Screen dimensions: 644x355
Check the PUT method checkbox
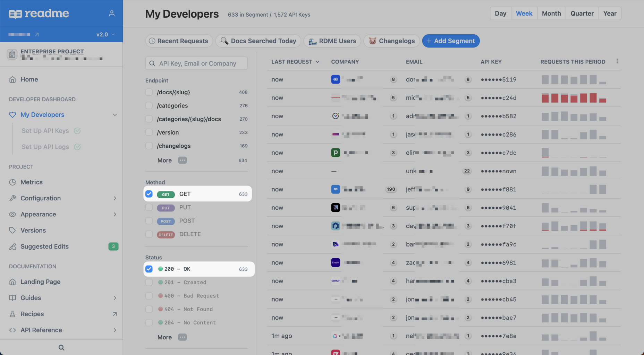149,207
